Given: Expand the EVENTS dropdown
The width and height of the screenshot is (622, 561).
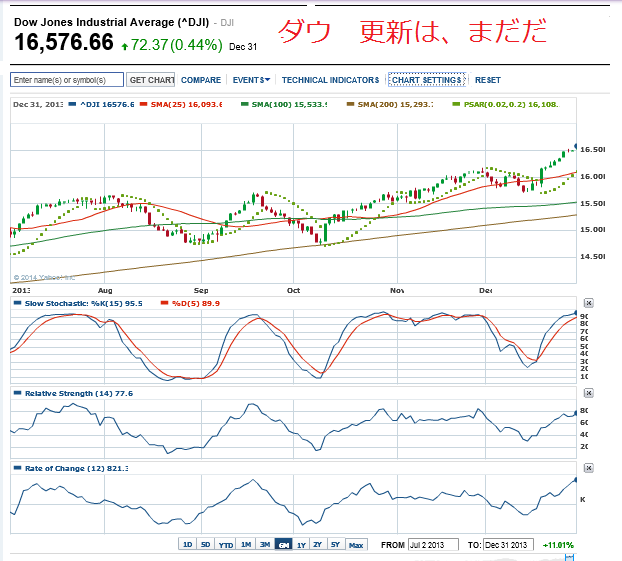Looking at the screenshot, I should pos(251,80).
